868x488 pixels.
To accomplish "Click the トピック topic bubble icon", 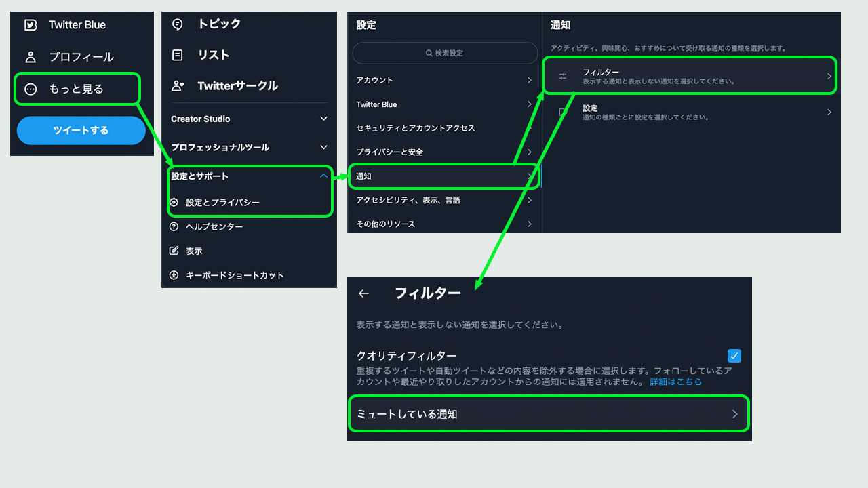I will point(178,24).
